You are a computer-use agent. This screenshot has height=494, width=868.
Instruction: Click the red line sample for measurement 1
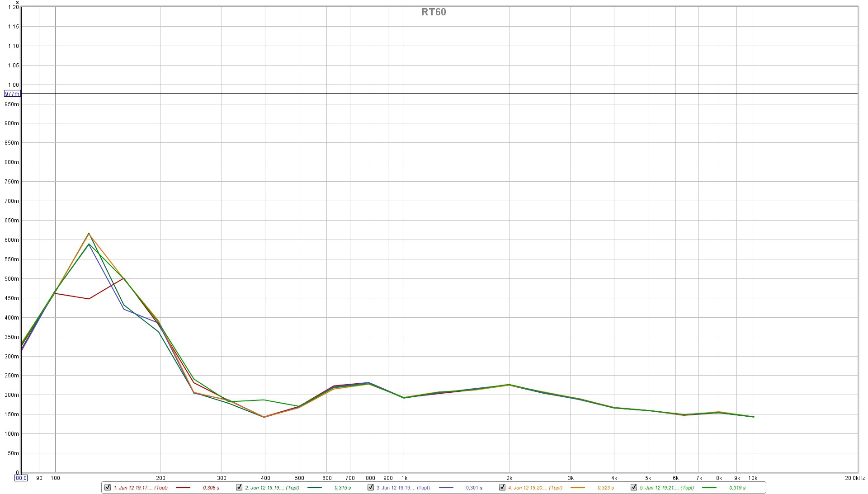coord(183,488)
